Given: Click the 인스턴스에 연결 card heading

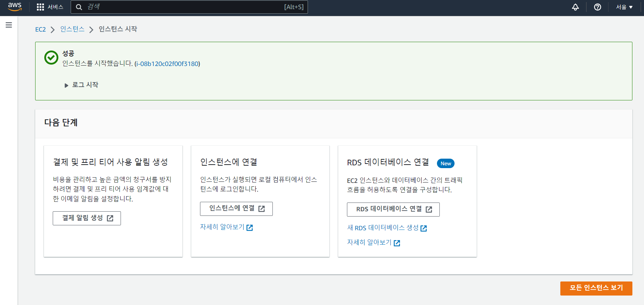Looking at the screenshot, I should 229,162.
